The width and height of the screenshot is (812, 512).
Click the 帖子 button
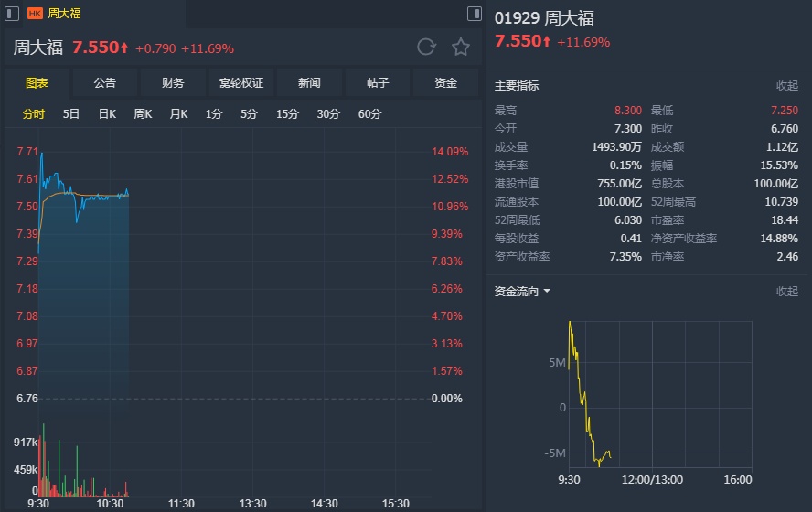[x=378, y=83]
